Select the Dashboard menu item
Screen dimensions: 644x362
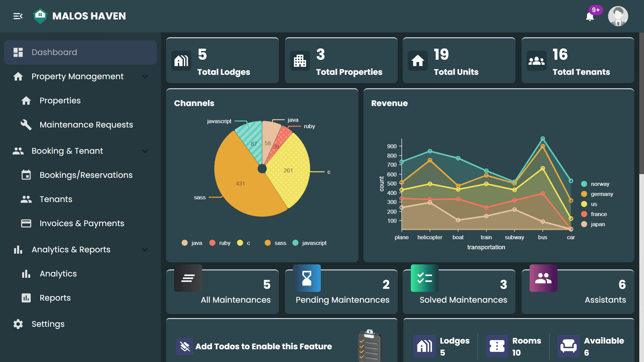(80, 52)
